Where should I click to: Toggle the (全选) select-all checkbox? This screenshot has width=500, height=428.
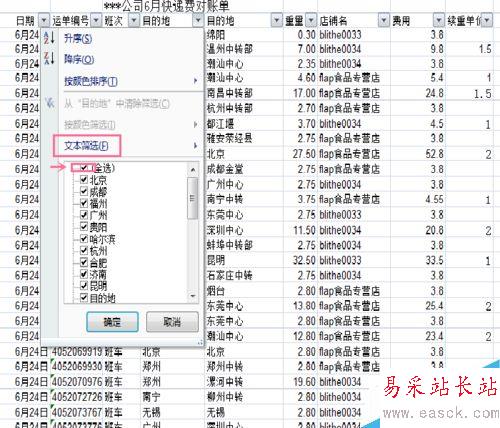pyautogui.click(x=84, y=168)
